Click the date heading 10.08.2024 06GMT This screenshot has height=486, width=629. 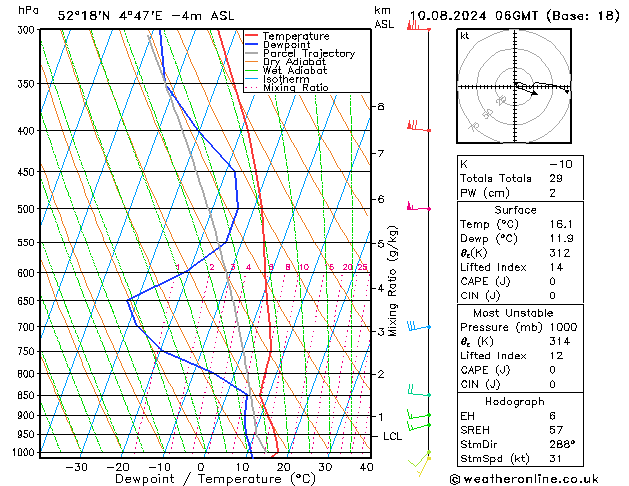point(474,16)
